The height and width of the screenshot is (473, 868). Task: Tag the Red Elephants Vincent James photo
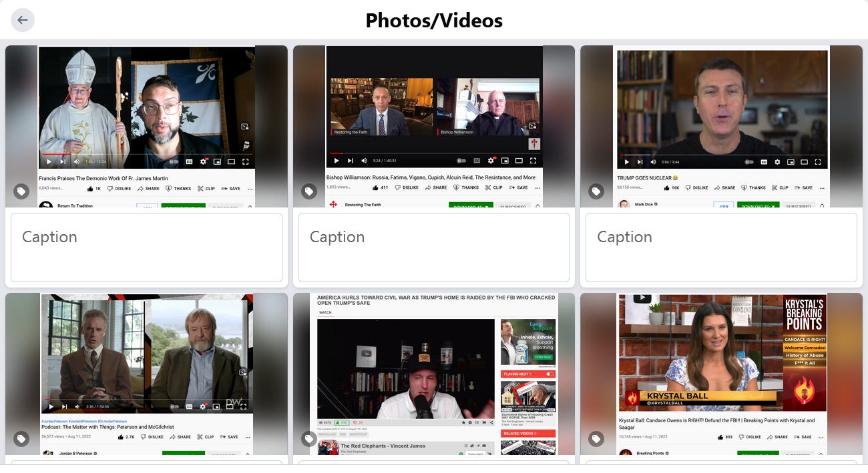[x=309, y=438]
